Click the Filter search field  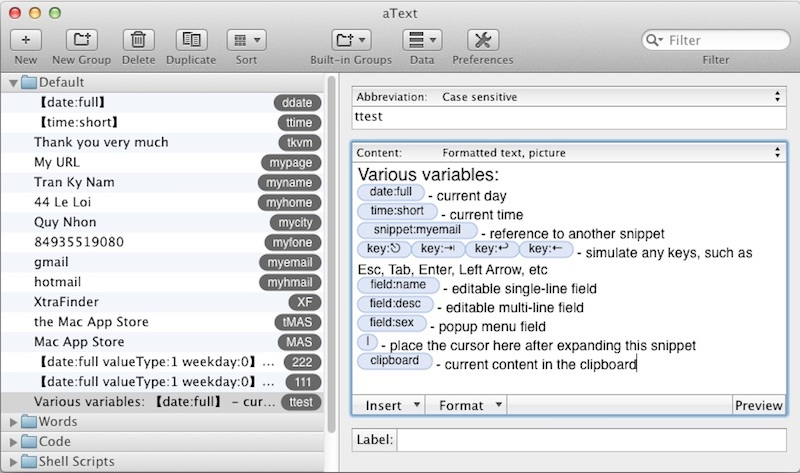point(720,40)
